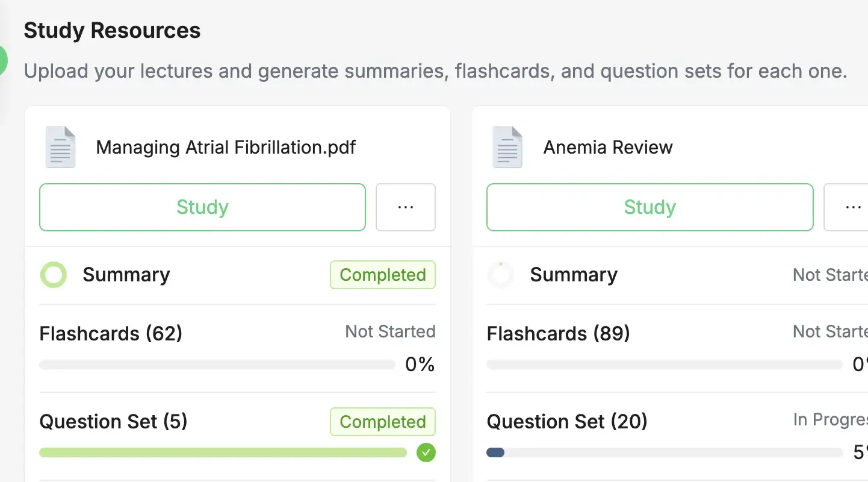Click the green Summary progress ring icon

point(54,275)
